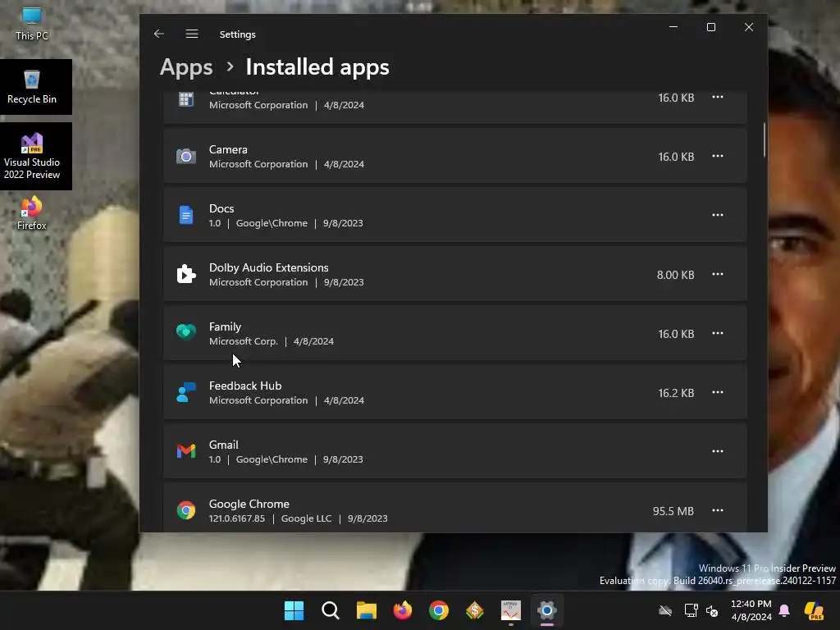Click the network display tray icon

691,610
